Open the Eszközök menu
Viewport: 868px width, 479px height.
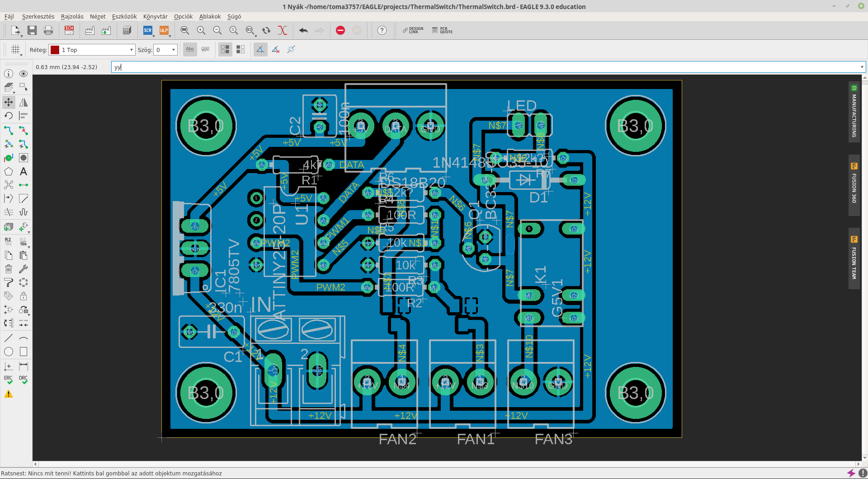point(124,16)
